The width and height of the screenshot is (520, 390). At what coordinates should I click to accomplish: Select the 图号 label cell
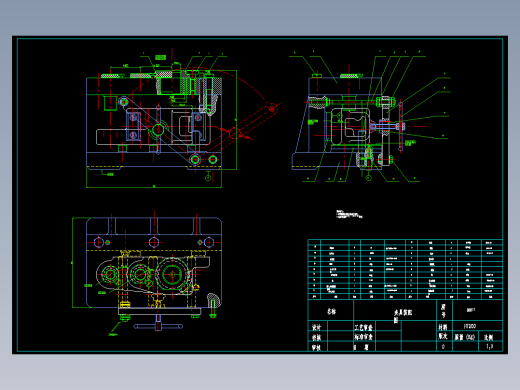coord(443,310)
